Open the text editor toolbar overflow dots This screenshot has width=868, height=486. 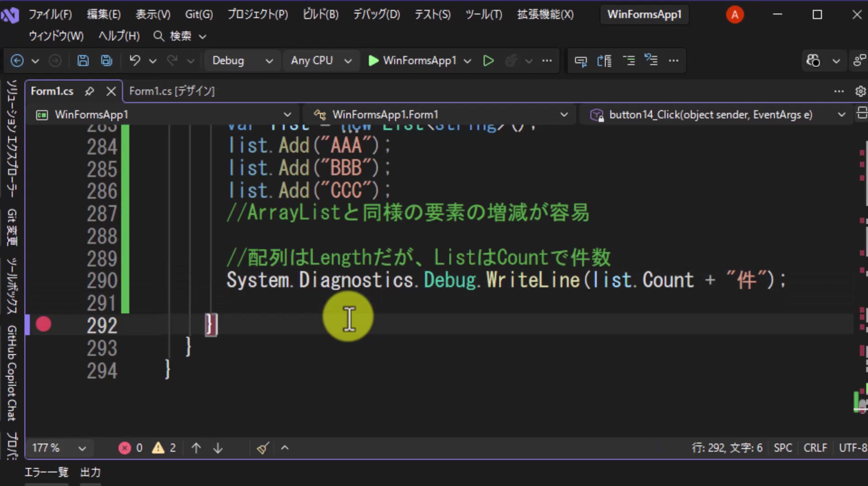[674, 61]
